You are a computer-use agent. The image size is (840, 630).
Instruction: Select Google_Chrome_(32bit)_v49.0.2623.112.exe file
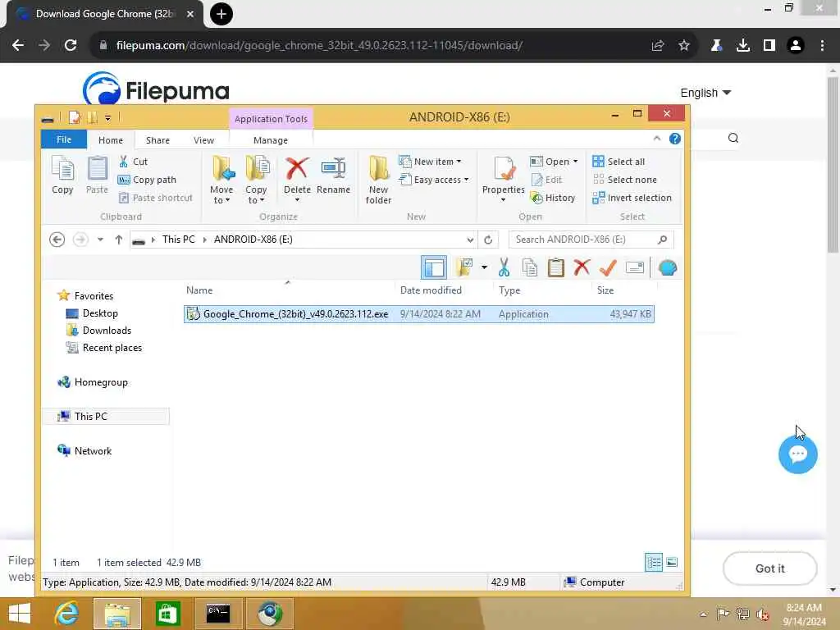click(418, 314)
